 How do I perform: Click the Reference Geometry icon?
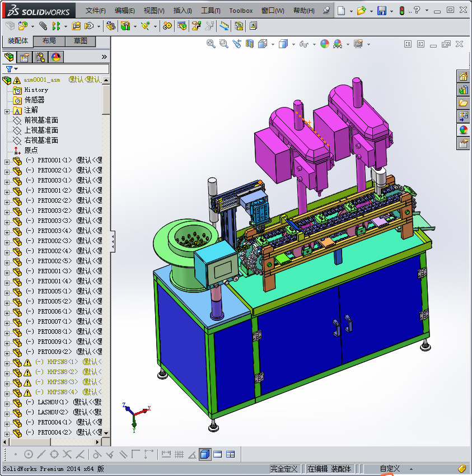146,26
